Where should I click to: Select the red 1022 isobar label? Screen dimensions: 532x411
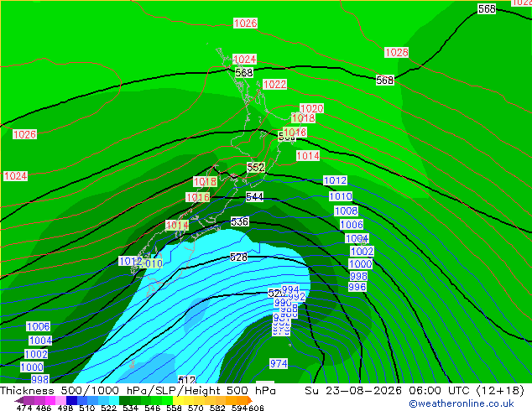tap(275, 84)
